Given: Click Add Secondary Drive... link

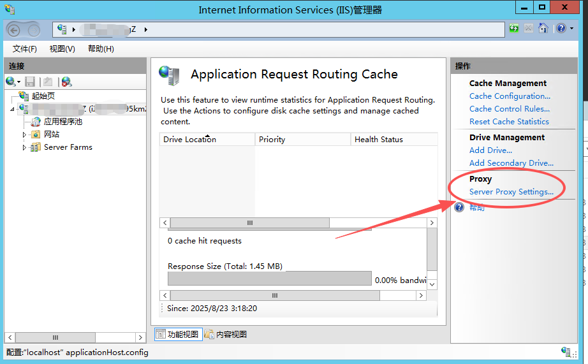Looking at the screenshot, I should point(511,163).
